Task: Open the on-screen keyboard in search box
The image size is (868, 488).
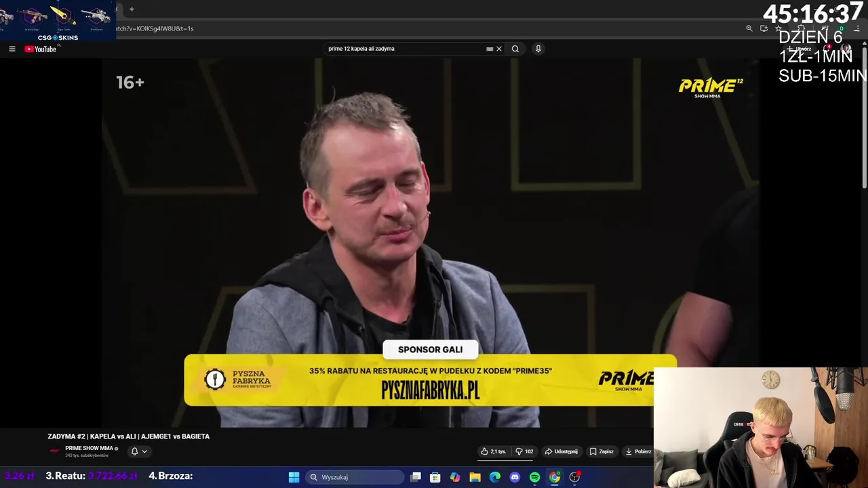Action: coord(490,49)
